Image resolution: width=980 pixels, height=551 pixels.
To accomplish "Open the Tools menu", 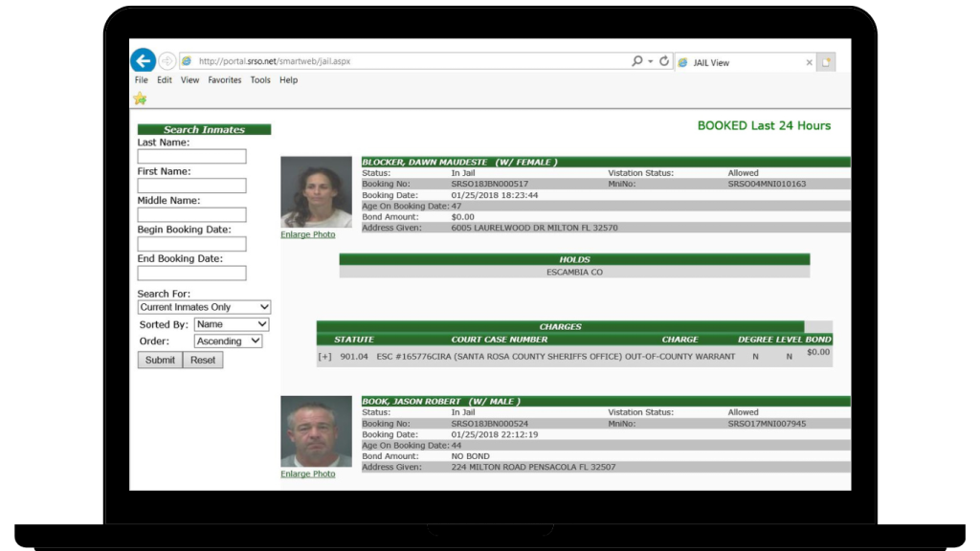I will 259,80.
